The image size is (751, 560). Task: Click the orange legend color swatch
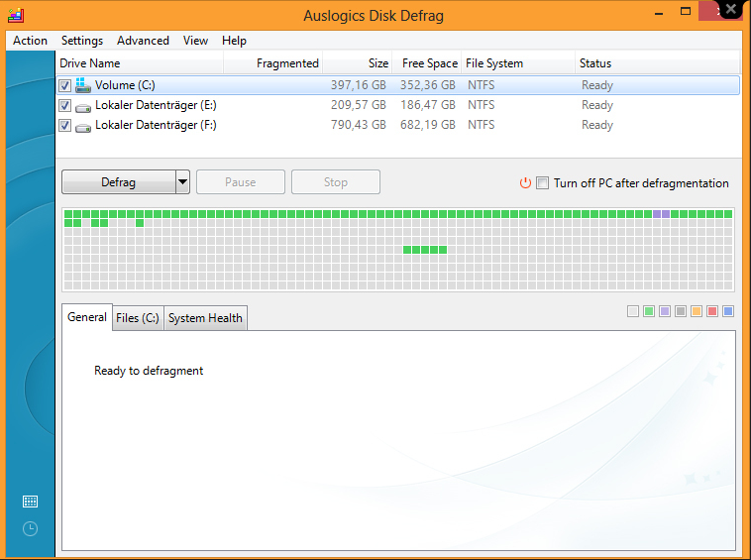tap(697, 311)
